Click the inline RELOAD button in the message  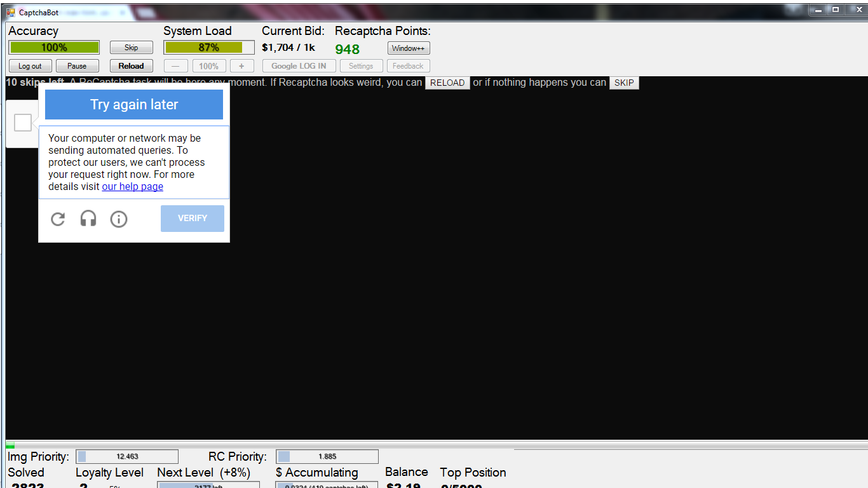click(x=447, y=83)
